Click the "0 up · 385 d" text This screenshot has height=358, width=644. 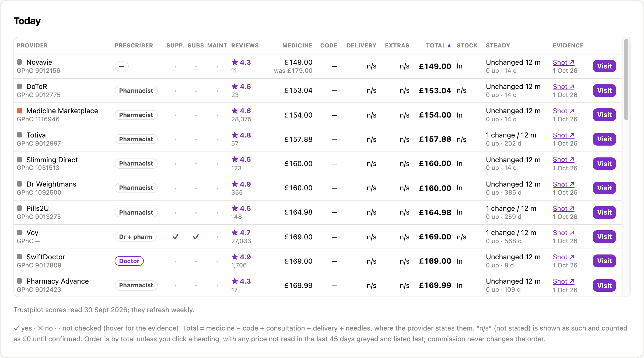point(504,192)
